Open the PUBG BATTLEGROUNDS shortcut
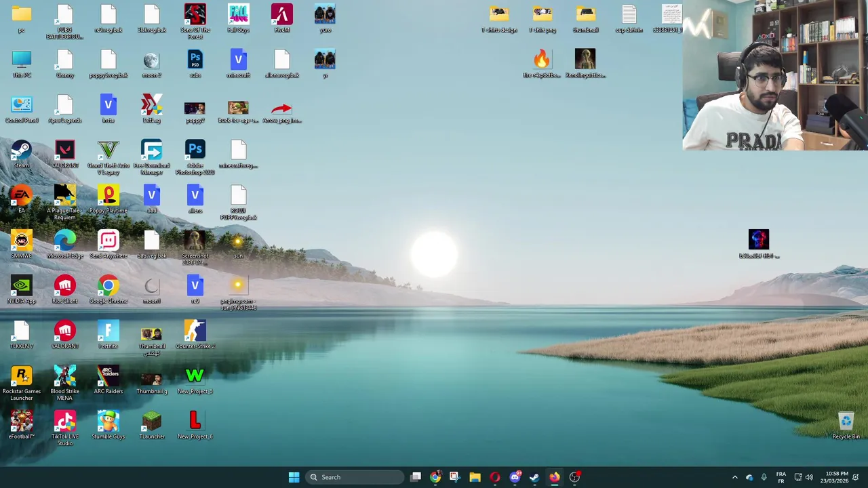The height and width of the screenshot is (488, 868). tap(64, 22)
